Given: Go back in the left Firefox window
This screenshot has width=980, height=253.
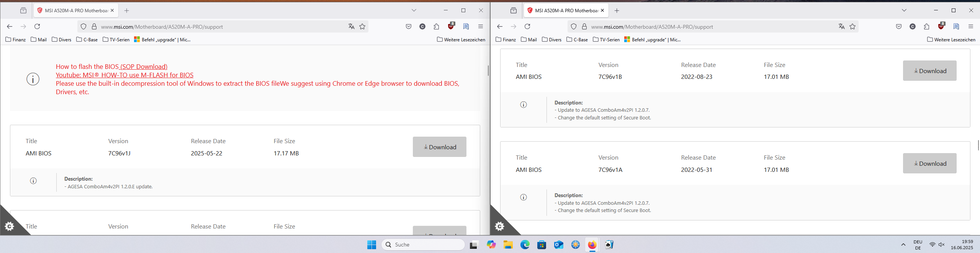Looking at the screenshot, I should tap(10, 26).
